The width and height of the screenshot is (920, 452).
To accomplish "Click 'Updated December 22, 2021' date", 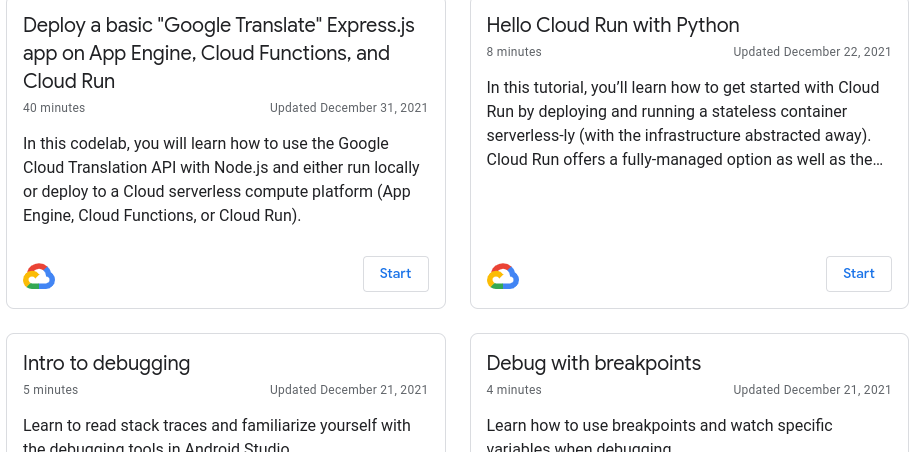I will point(812,52).
